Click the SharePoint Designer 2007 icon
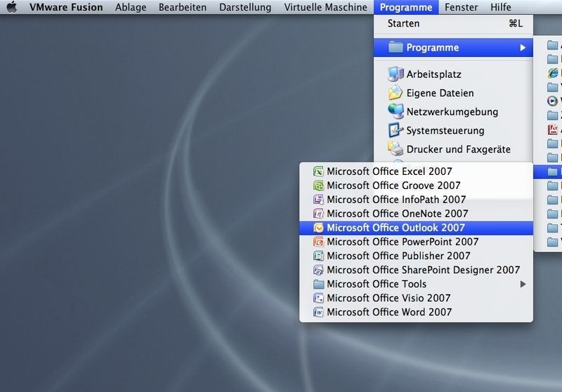This screenshot has height=392, width=562. click(318, 270)
